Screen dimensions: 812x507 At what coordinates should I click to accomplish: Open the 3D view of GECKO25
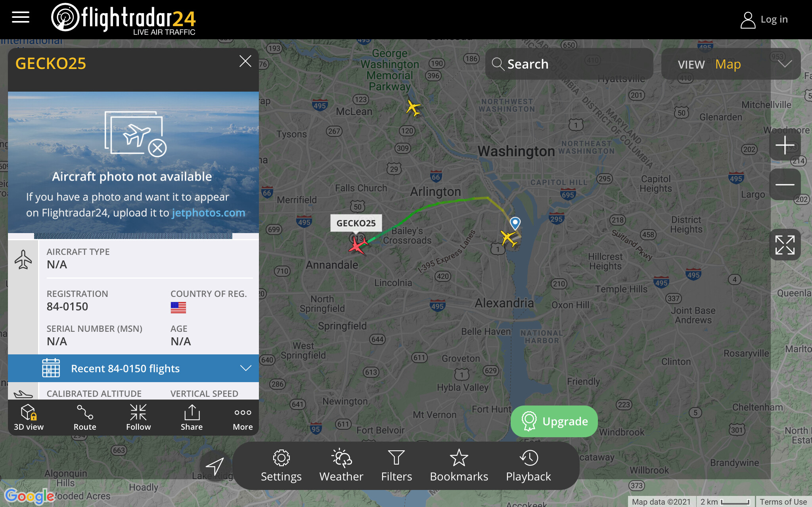point(29,417)
